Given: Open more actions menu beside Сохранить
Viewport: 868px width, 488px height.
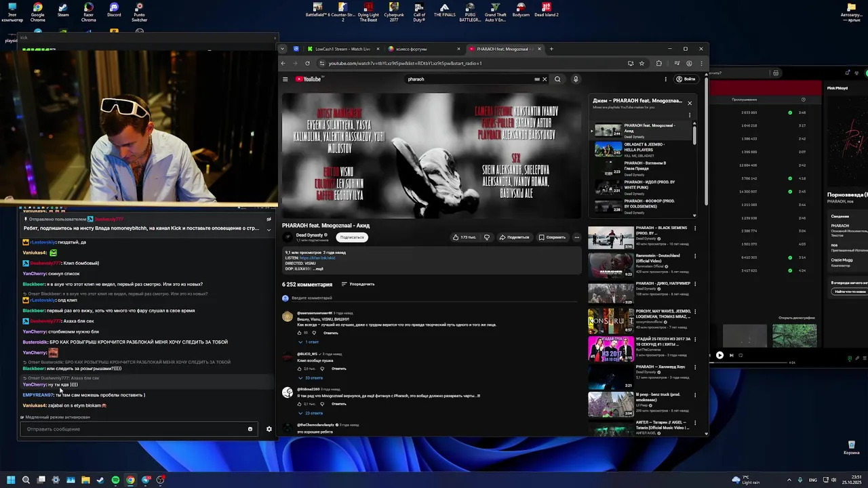Looking at the screenshot, I should (x=576, y=237).
